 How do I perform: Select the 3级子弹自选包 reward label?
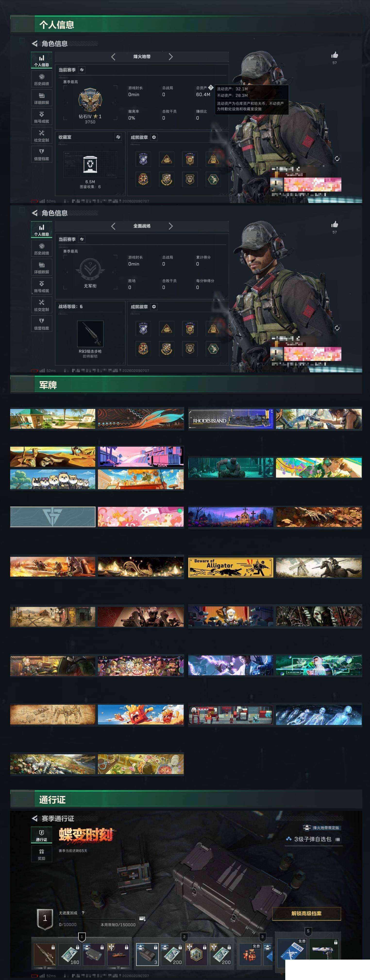click(313, 839)
